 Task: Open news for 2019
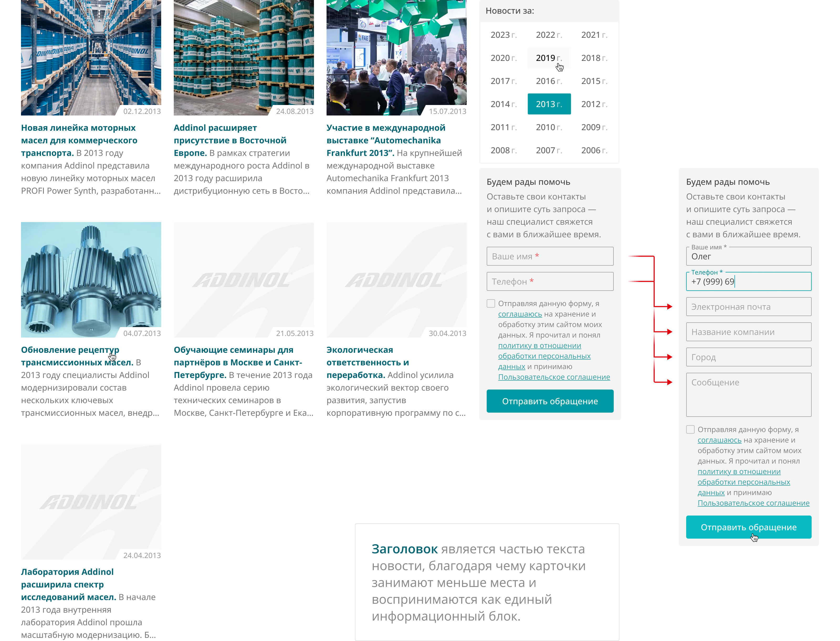point(549,58)
